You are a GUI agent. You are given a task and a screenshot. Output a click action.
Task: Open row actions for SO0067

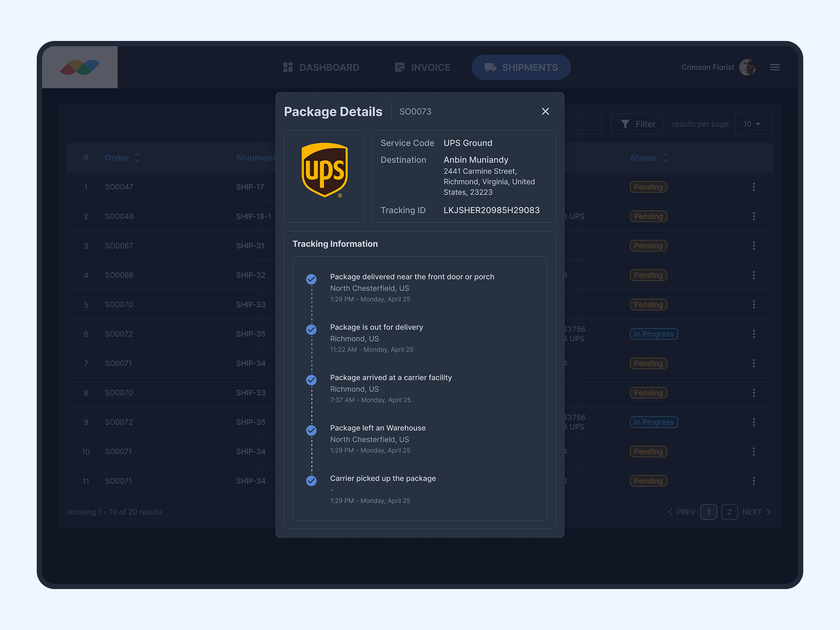click(x=754, y=246)
